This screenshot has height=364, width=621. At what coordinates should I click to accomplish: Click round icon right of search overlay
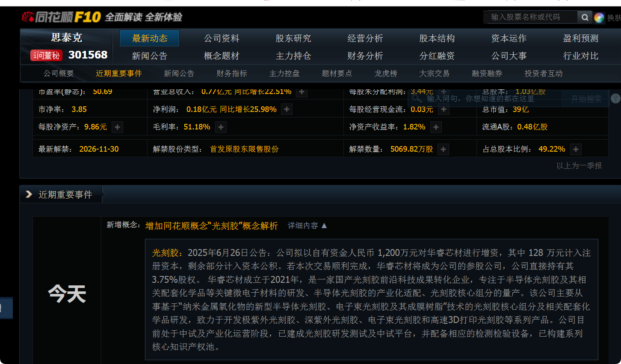(615, 98)
